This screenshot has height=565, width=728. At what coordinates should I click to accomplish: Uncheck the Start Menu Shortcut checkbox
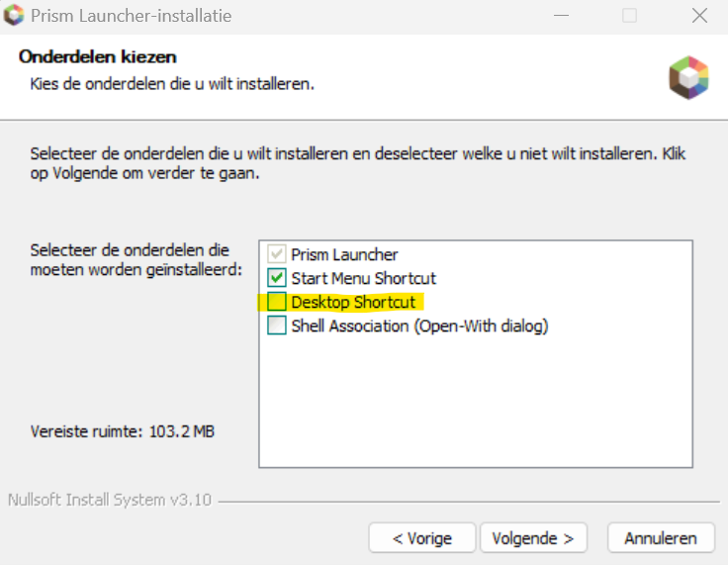click(277, 278)
